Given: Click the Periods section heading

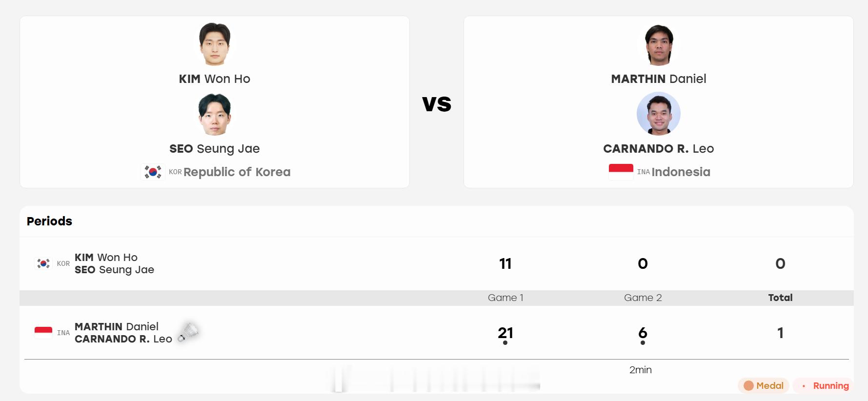Looking at the screenshot, I should pyautogui.click(x=49, y=221).
